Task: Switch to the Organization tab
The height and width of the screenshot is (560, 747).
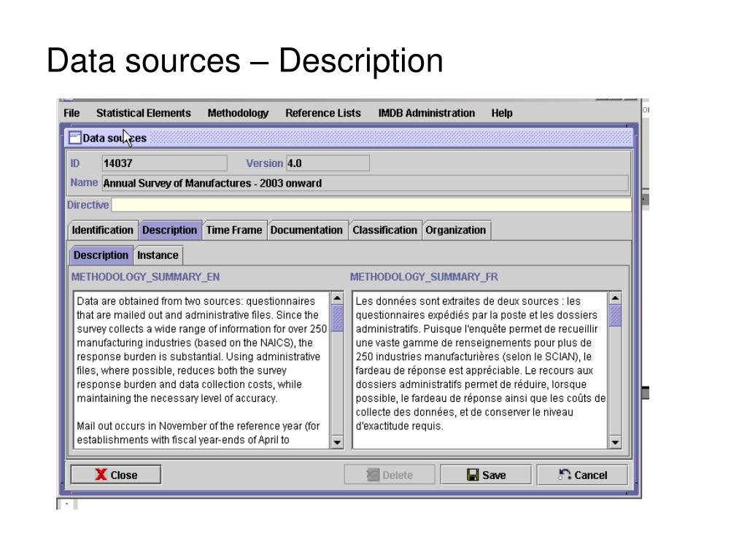Action: (x=456, y=230)
